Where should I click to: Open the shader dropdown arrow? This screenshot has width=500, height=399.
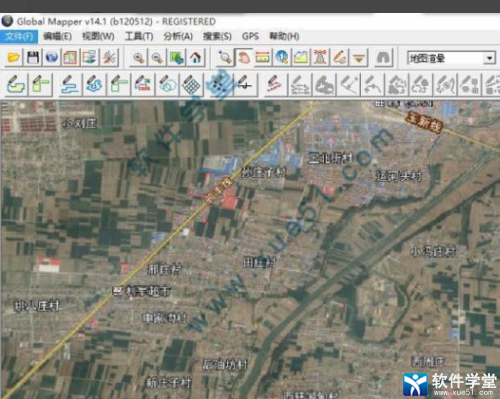[x=489, y=59]
